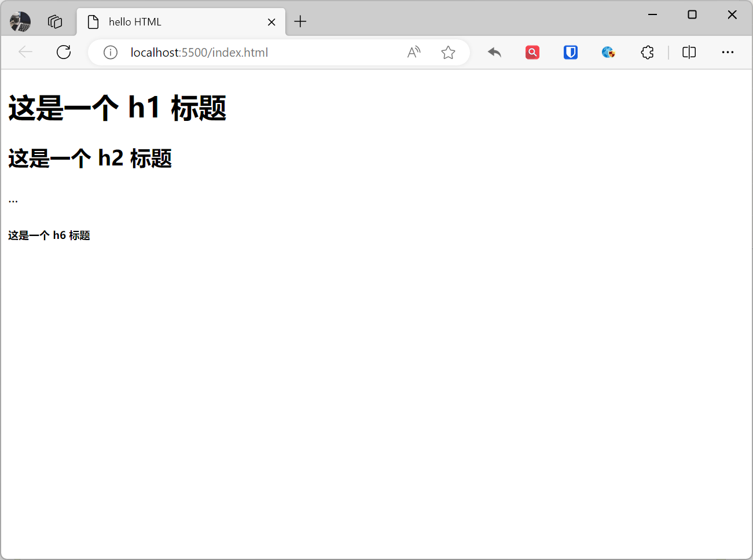The image size is (753, 560).
Task: Start reading aloud with the A icon
Action: (413, 52)
